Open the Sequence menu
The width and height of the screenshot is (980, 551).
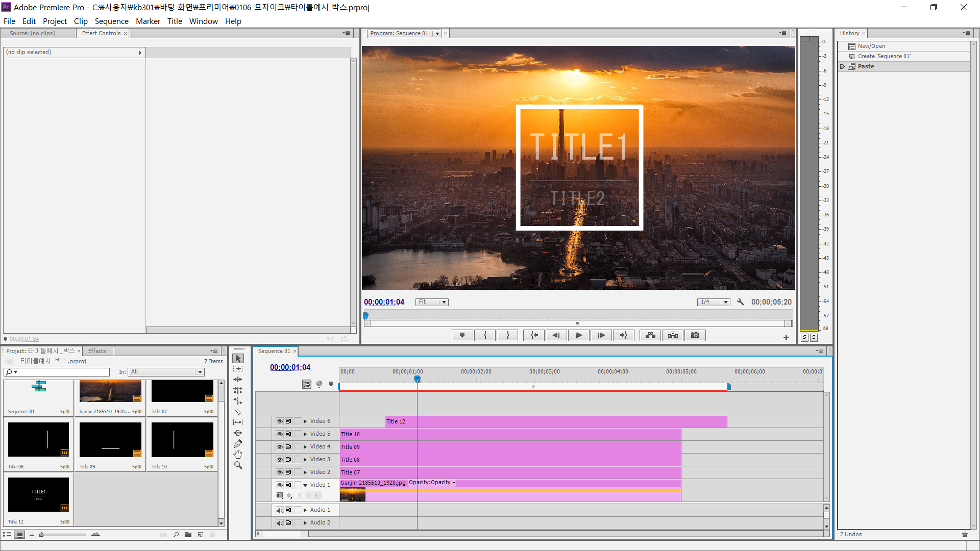pyautogui.click(x=111, y=21)
